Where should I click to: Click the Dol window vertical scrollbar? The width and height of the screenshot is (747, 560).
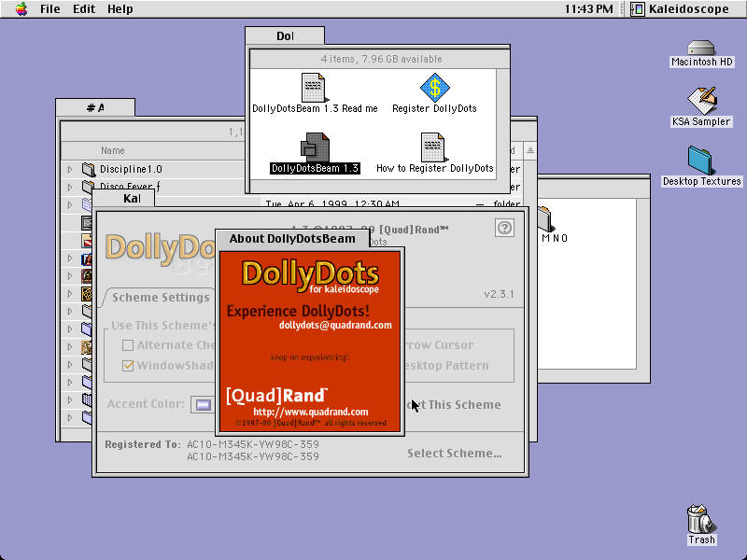click(x=502, y=124)
